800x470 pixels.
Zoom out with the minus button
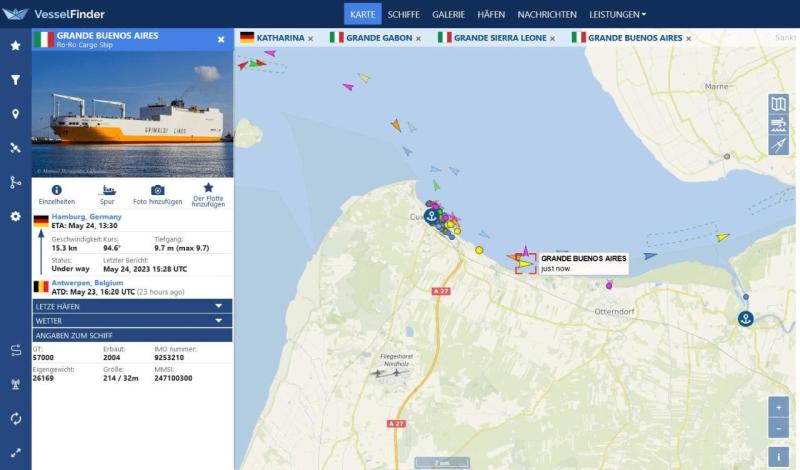point(779,428)
